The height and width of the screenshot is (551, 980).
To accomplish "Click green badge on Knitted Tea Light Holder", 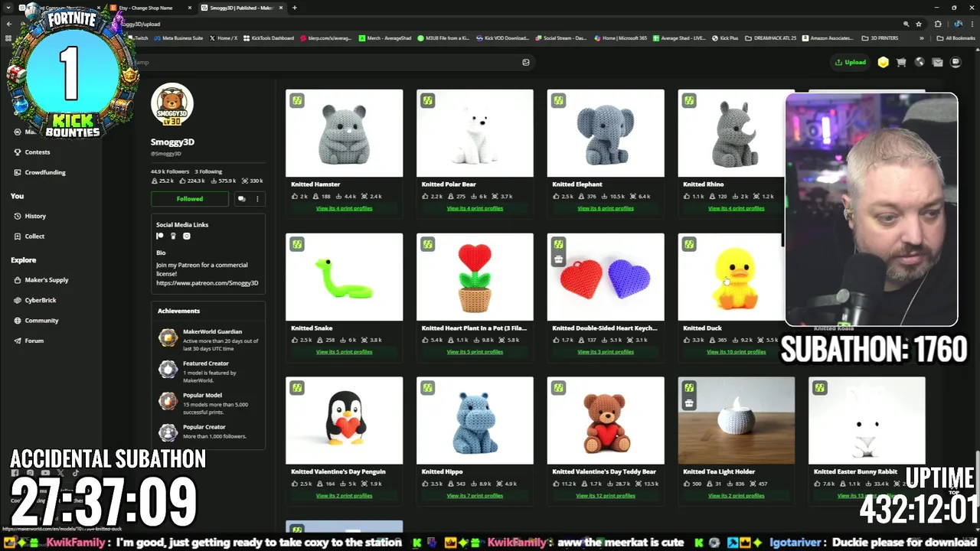I will tap(689, 388).
